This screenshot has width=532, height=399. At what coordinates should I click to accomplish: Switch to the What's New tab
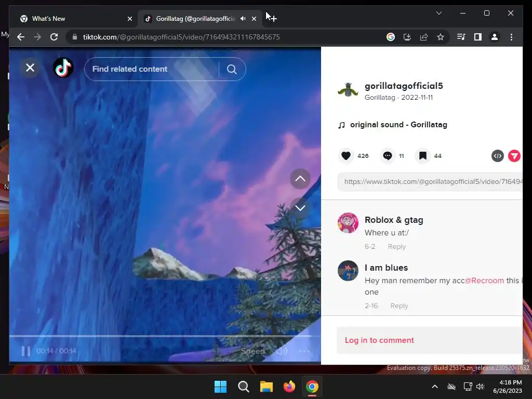point(73,19)
